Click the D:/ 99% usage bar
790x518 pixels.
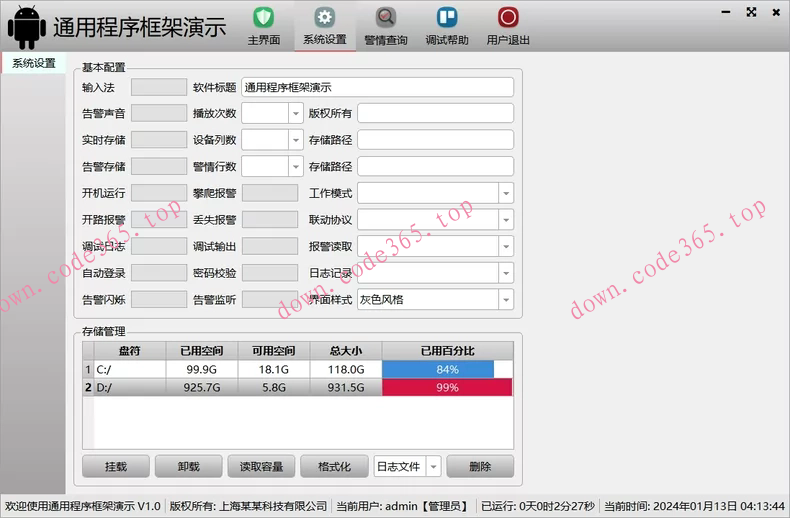pyautogui.click(x=447, y=387)
